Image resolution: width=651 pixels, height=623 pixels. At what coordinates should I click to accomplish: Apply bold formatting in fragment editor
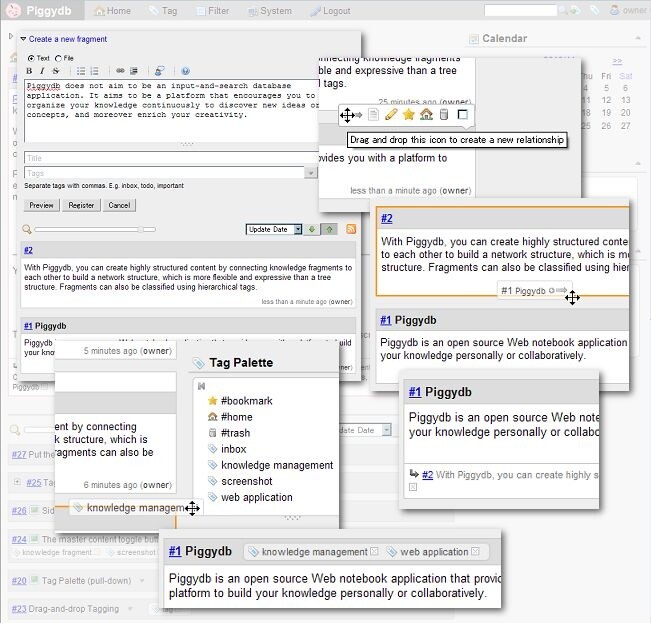29,71
